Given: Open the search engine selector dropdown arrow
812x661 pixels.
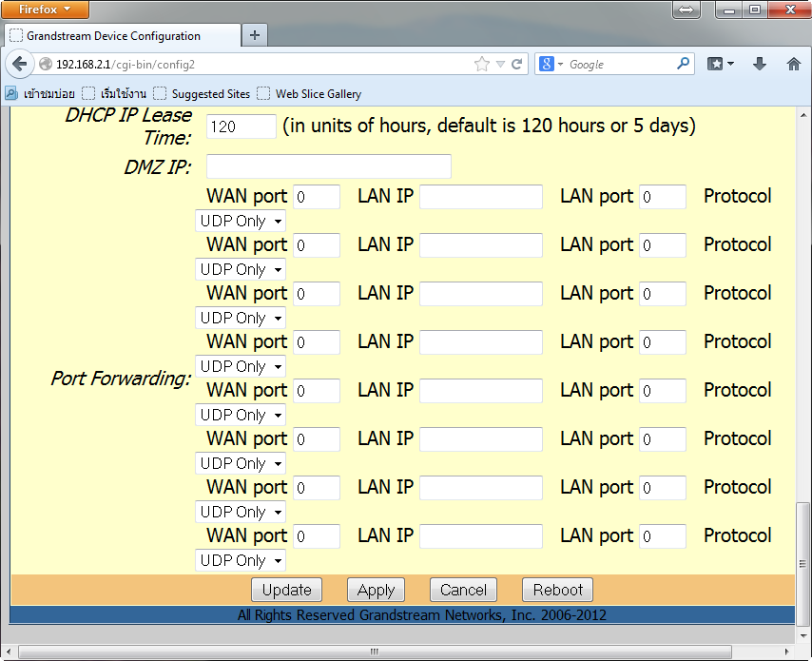Looking at the screenshot, I should (x=560, y=65).
